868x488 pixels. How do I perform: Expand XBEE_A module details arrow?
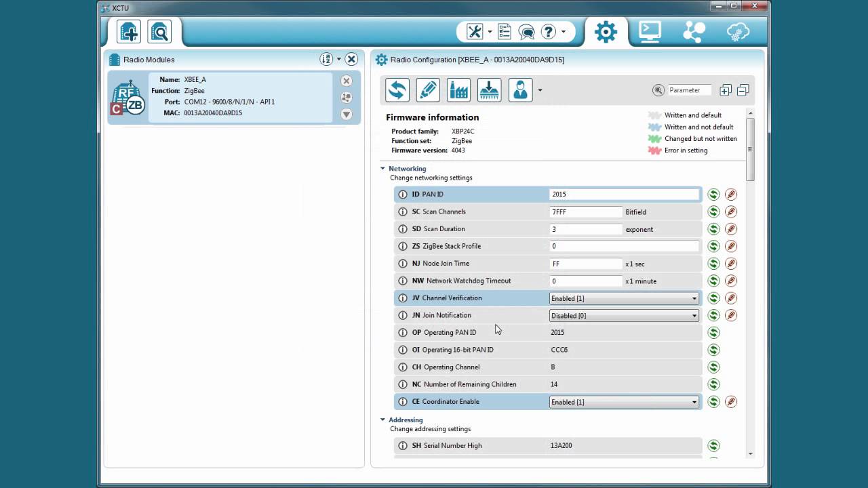[347, 115]
